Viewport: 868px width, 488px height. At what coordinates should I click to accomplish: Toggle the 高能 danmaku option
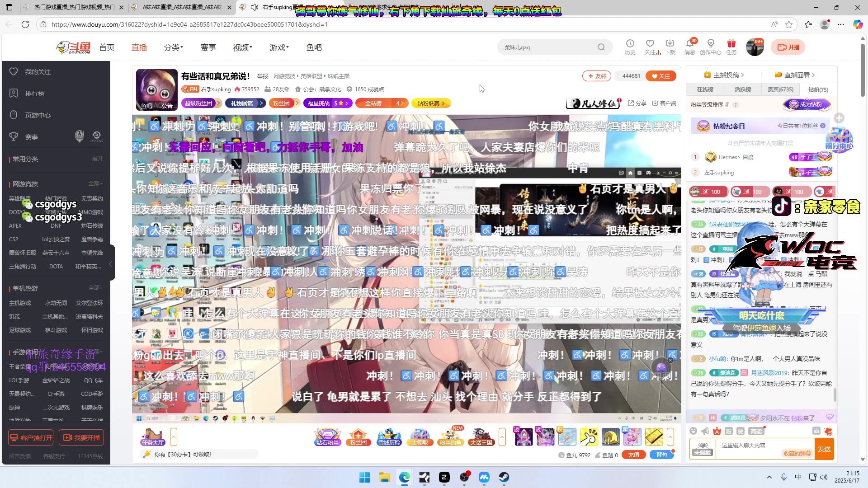tap(755, 431)
